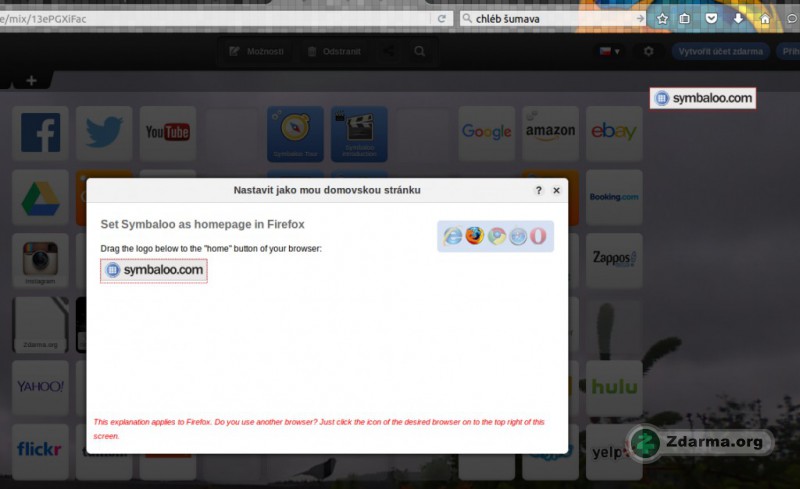Open dialog help question mark
Viewport: 800px width, 489px height.
[539, 190]
